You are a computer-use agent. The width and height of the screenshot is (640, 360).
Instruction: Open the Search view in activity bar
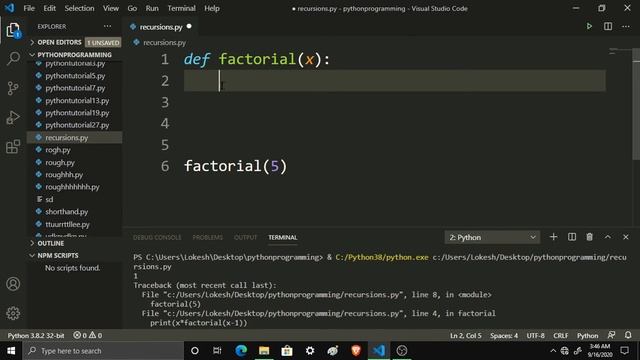tap(13, 58)
